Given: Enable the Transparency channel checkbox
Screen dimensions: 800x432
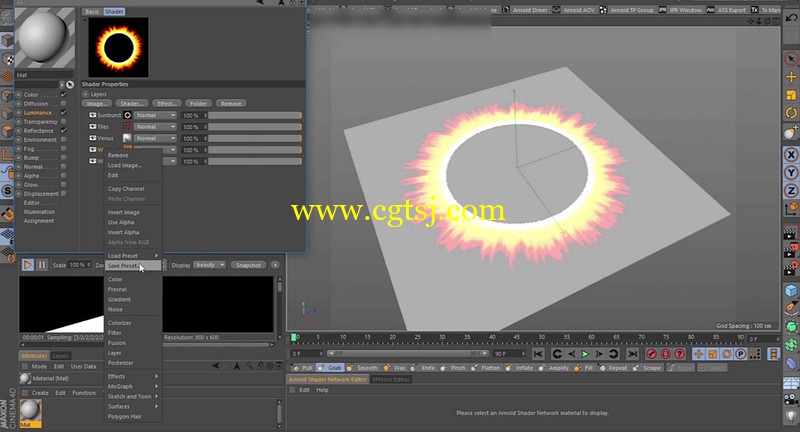Looking at the screenshot, I should 63,121.
